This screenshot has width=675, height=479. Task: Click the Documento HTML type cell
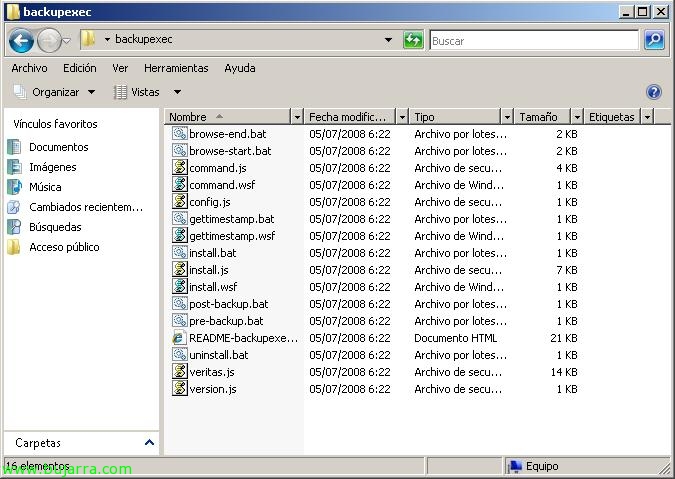[x=455, y=338]
